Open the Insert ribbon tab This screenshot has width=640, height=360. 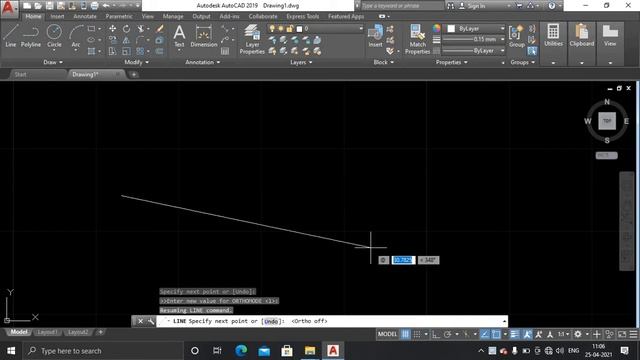point(57,16)
